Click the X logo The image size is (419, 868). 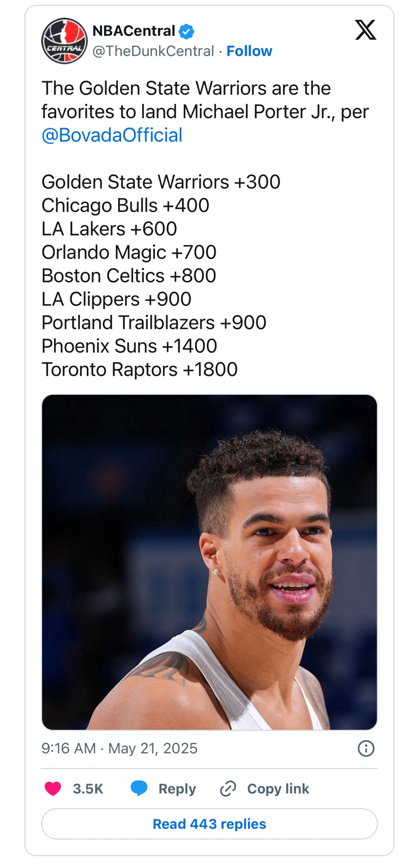pos(365,30)
